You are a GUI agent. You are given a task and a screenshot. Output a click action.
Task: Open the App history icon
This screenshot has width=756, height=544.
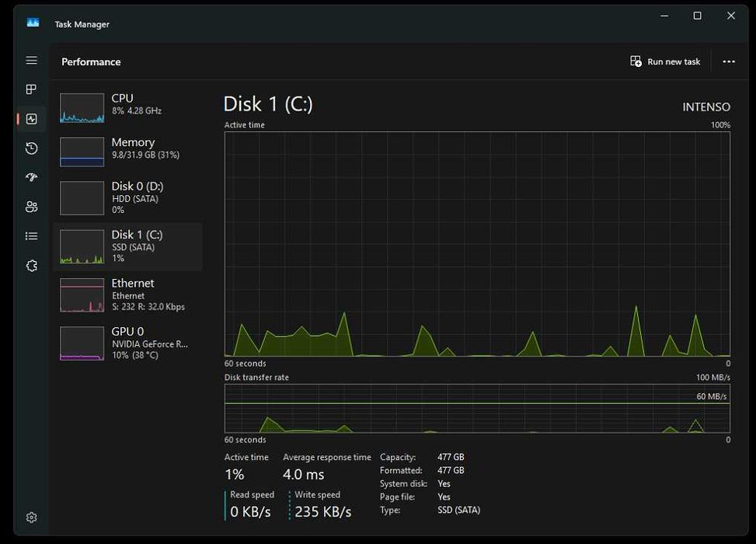tap(31, 148)
